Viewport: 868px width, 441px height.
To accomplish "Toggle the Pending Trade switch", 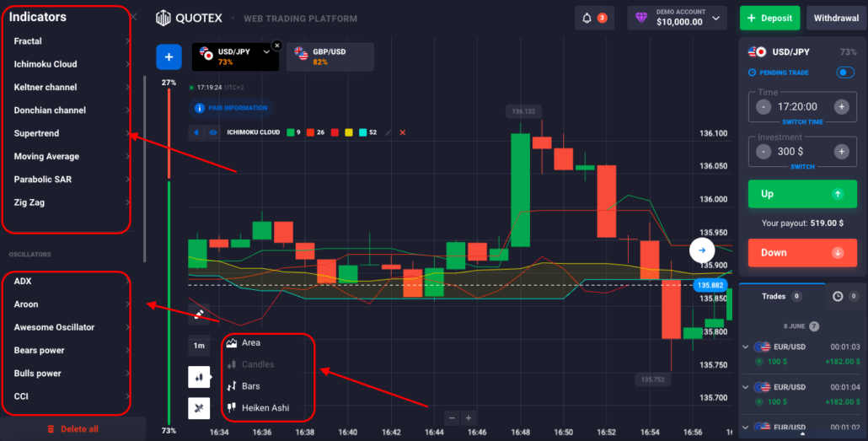I will pyautogui.click(x=845, y=73).
